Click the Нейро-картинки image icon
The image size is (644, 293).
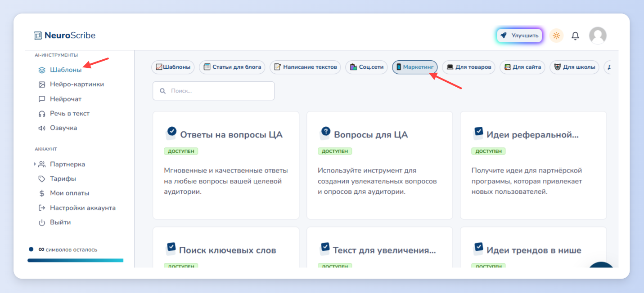(42, 84)
